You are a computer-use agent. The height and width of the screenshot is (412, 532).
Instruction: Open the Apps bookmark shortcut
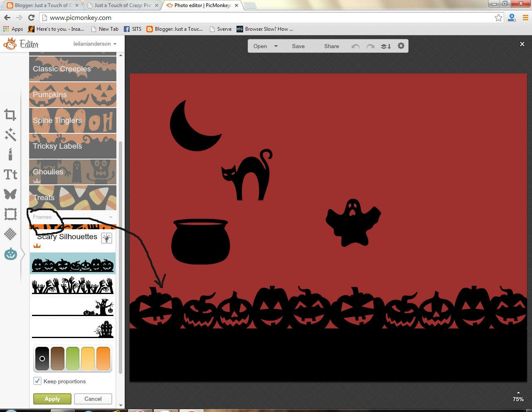13,29
